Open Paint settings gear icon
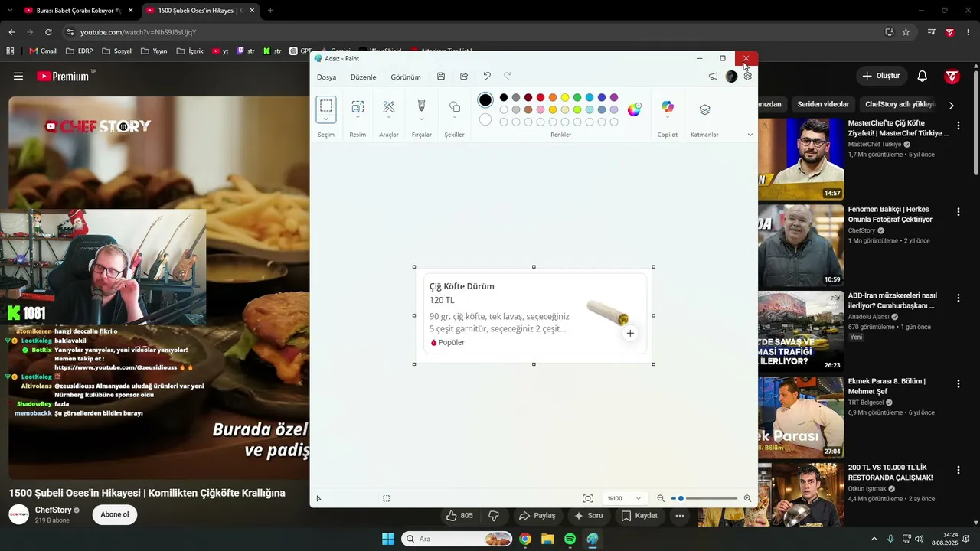The image size is (980, 551). coord(747,77)
